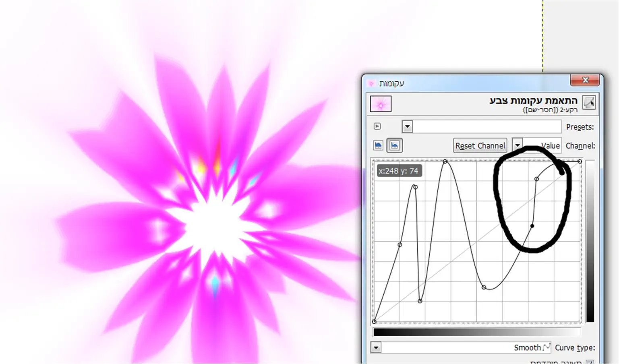Close the Curves dialog window
Viewport: 619px width, 364px height.
585,80
